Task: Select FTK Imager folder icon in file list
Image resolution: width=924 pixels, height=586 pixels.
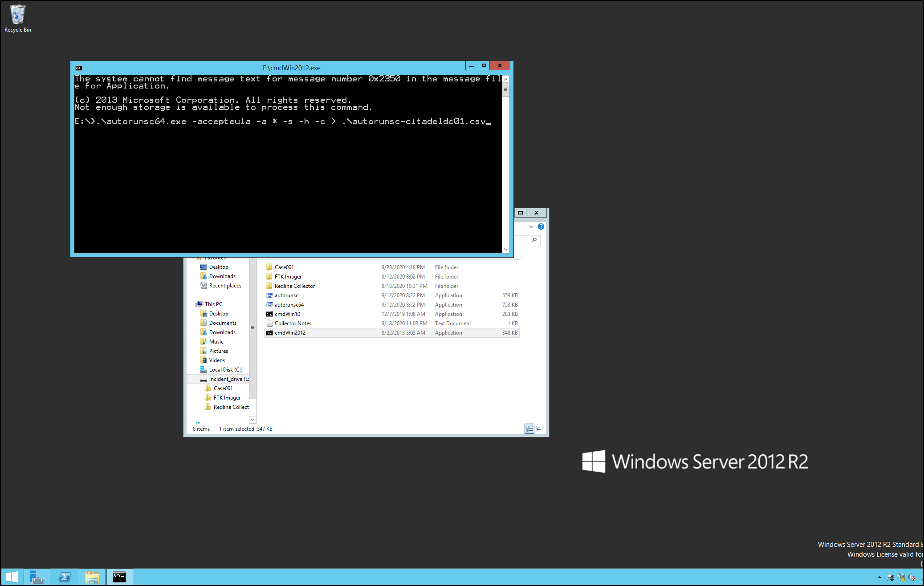Action: (269, 276)
